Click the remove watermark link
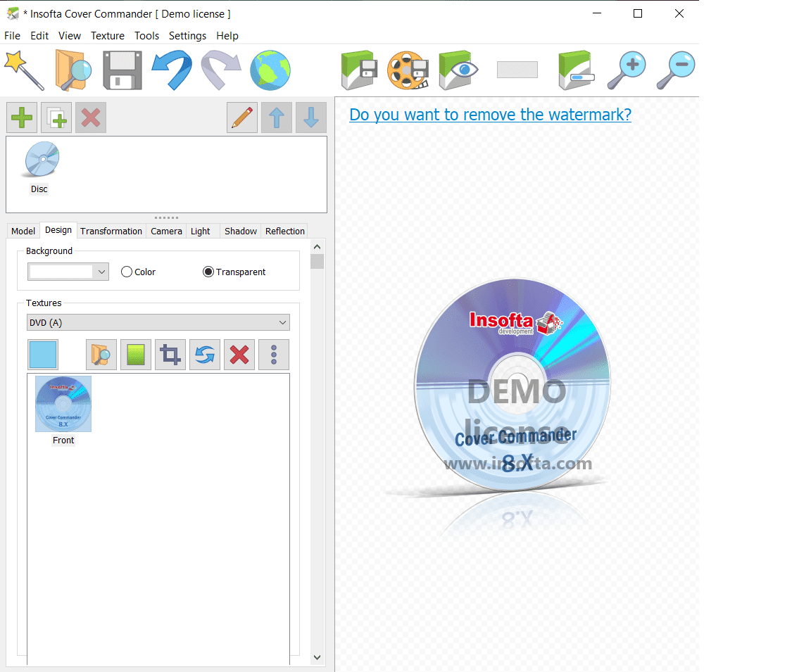The width and height of the screenshot is (811, 672). point(490,114)
